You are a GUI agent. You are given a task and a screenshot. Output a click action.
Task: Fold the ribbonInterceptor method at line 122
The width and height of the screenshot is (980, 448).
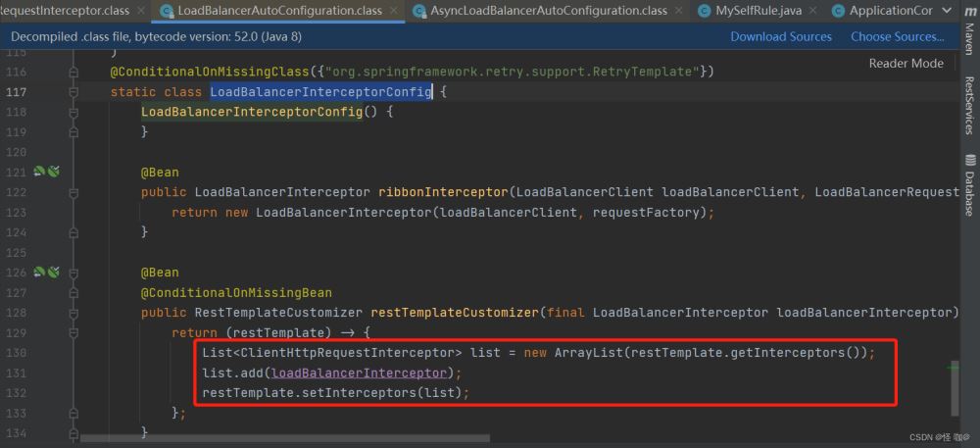click(73, 191)
